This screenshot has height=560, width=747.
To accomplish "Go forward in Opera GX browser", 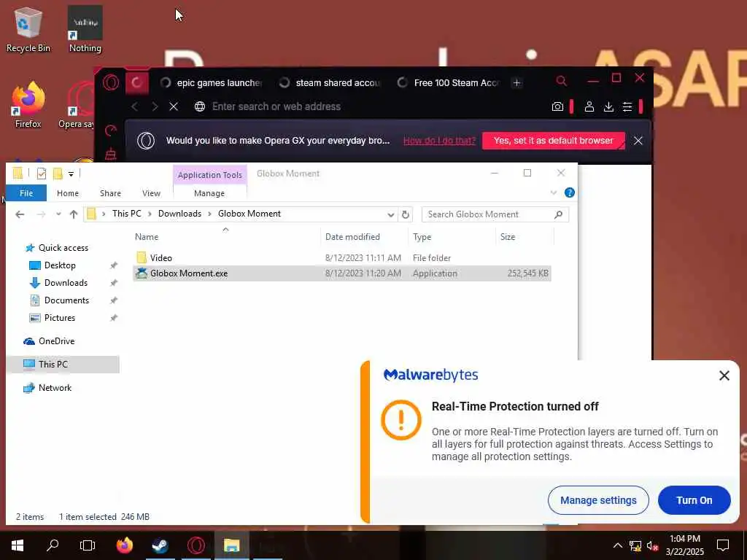I will (155, 106).
